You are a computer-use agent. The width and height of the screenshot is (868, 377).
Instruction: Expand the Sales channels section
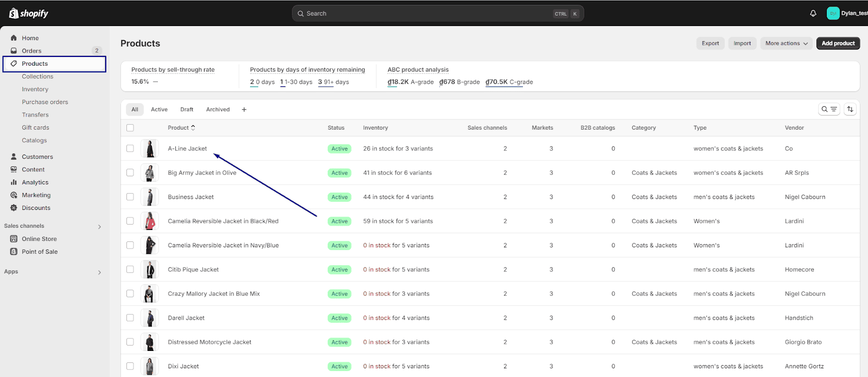(x=99, y=227)
